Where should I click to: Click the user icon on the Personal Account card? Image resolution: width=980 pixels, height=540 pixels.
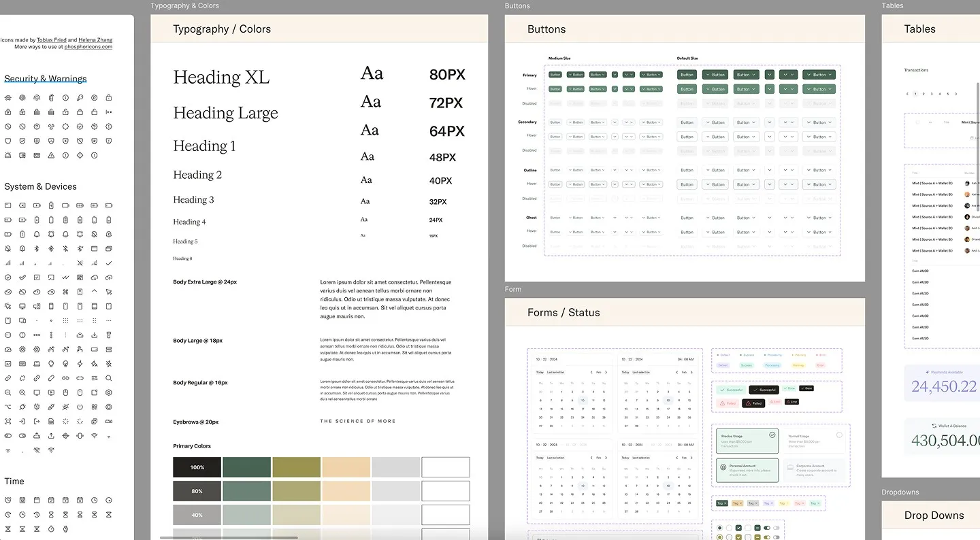pos(723,468)
